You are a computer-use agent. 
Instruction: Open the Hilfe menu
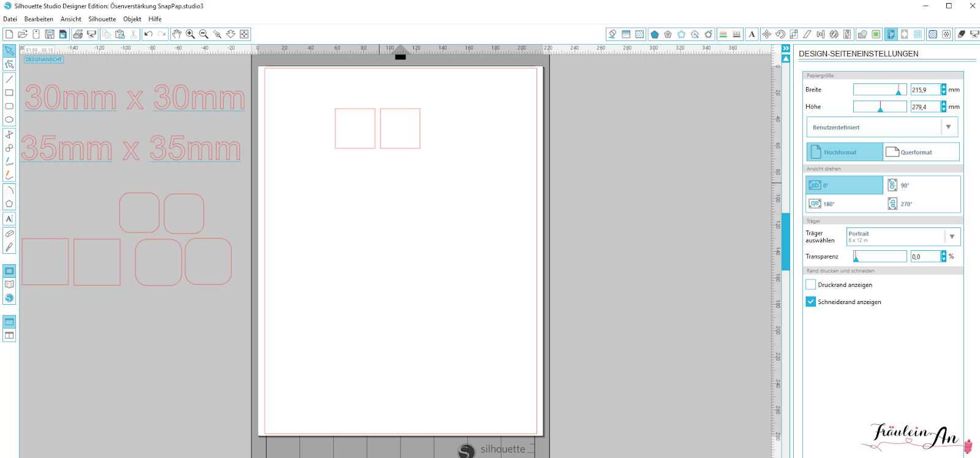pos(155,19)
